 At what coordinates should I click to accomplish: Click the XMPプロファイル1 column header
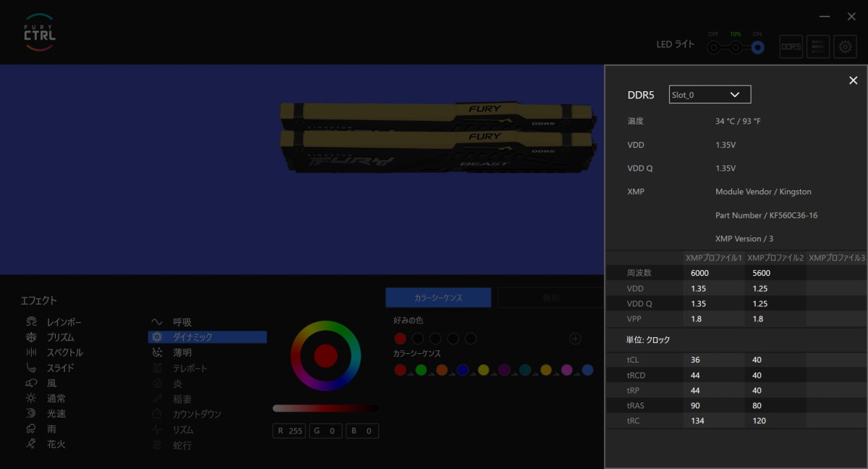point(714,258)
